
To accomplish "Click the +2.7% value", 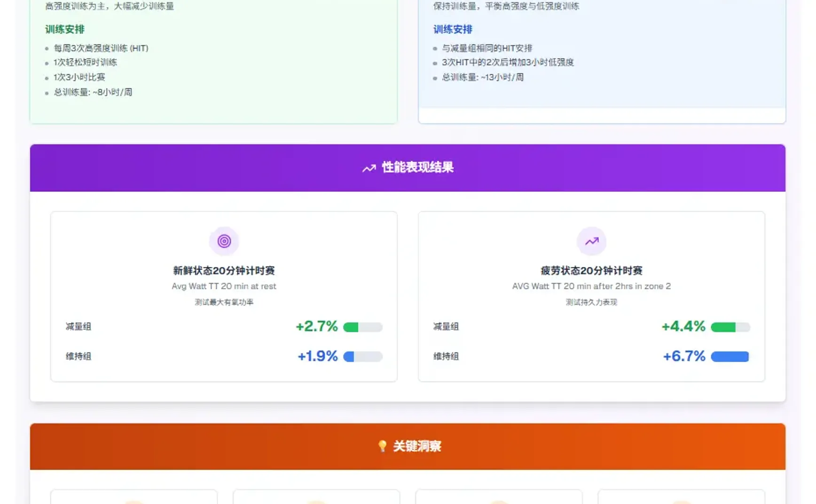I will click(316, 326).
